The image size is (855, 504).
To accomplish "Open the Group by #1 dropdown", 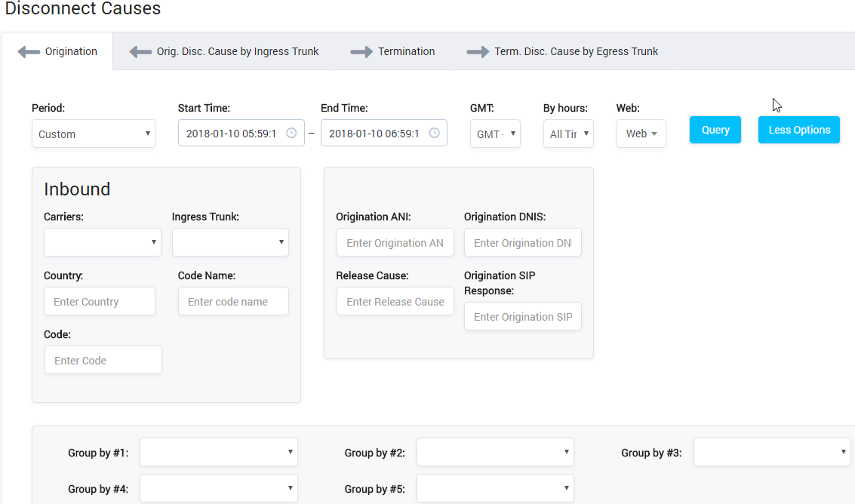I will 218,452.
